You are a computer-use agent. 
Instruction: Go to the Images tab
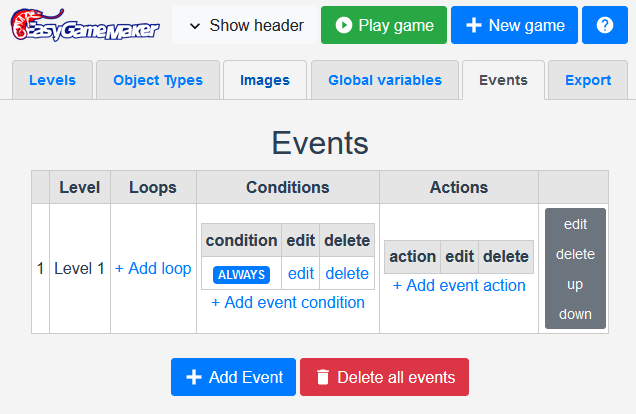265,80
